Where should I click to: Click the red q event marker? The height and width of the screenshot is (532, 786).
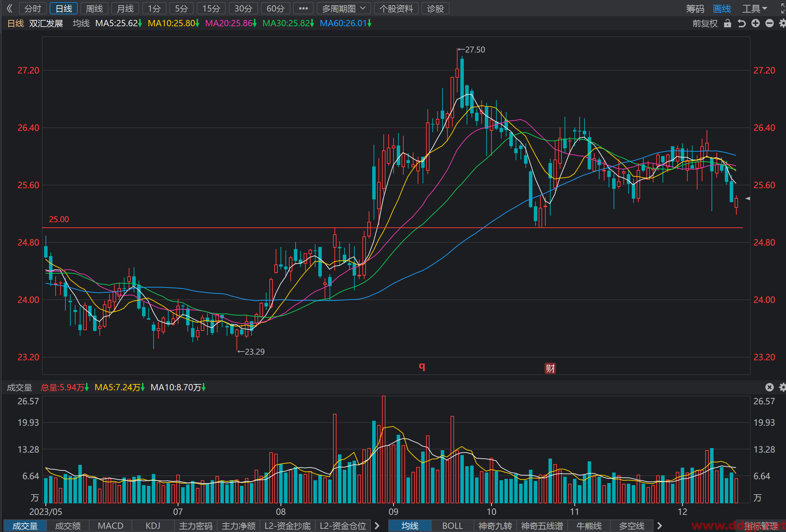(422, 366)
